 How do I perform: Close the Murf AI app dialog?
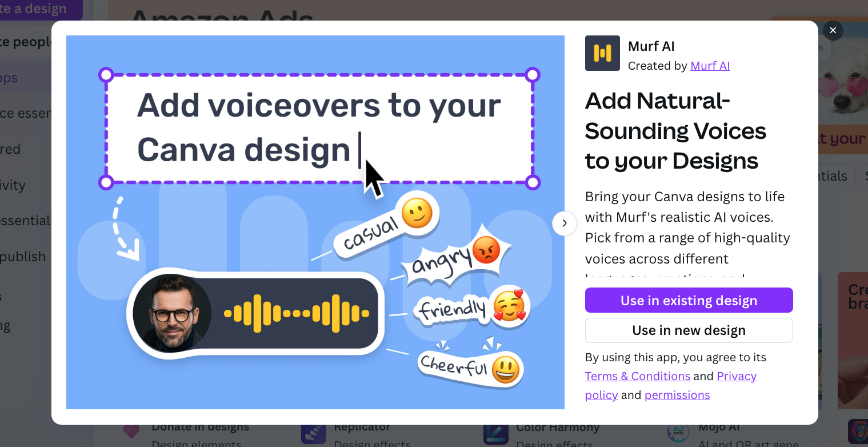tap(833, 30)
